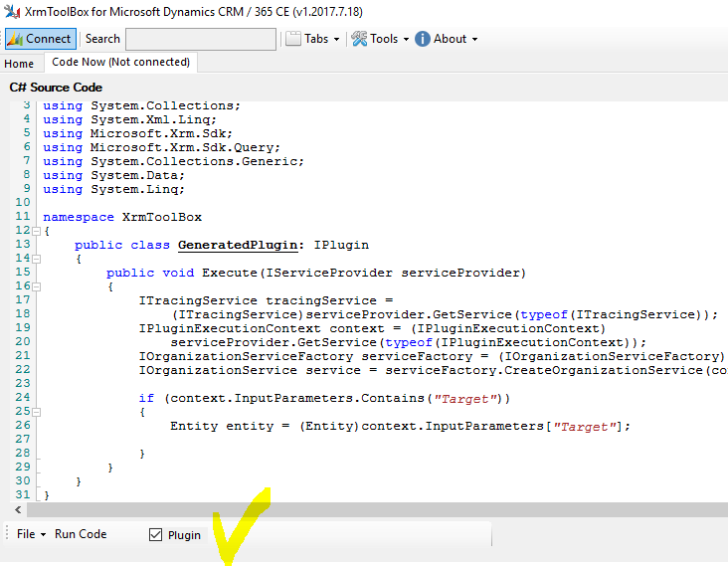Focus the Search input field
The width and height of the screenshot is (728, 566).
point(201,39)
